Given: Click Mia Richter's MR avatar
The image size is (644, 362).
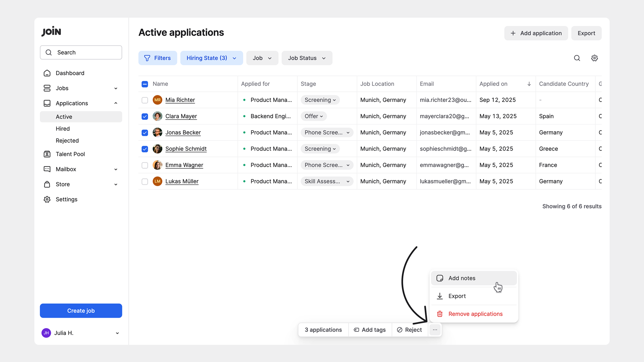Looking at the screenshot, I should (x=157, y=100).
